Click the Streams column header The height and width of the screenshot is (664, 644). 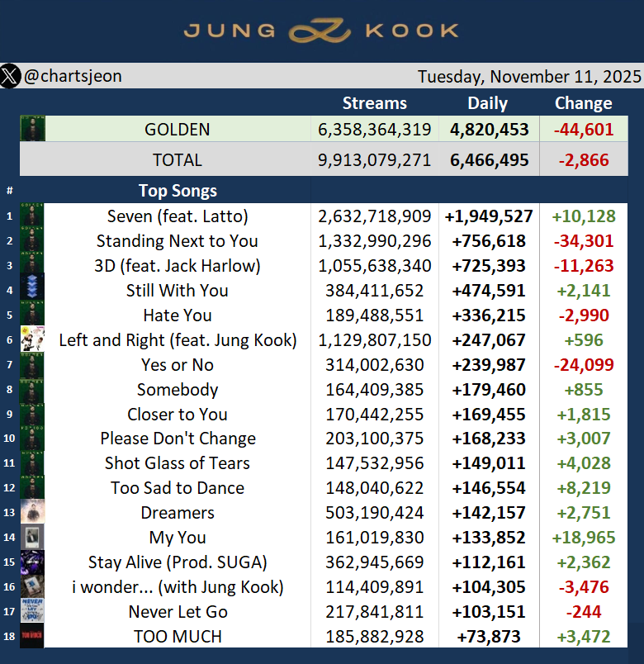click(x=374, y=103)
